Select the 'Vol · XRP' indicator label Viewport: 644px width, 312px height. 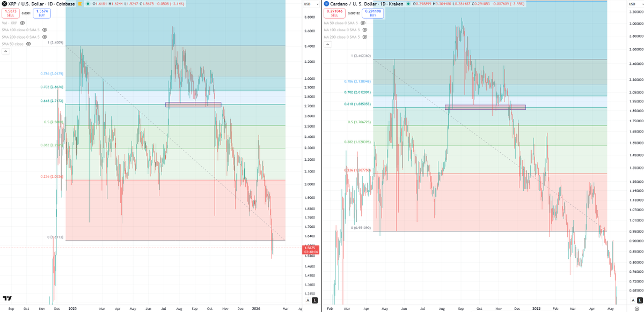tap(10, 23)
